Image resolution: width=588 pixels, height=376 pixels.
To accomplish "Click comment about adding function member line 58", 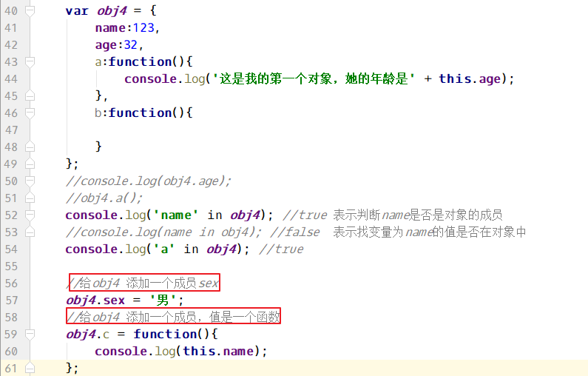I will pos(173,317).
